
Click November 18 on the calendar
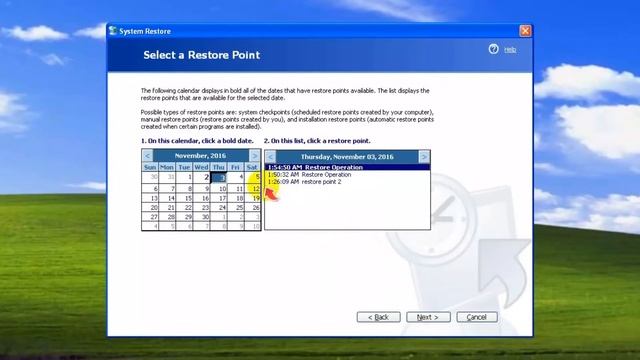coord(236,198)
